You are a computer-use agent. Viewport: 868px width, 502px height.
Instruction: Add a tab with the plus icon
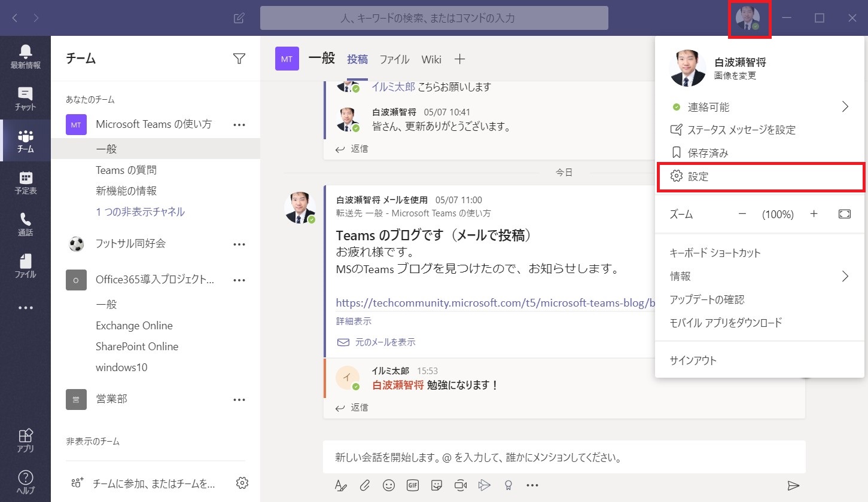tap(459, 59)
